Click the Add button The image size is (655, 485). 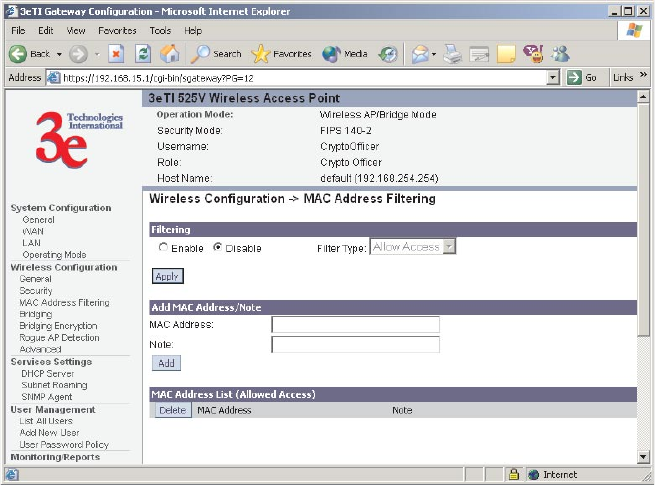tap(166, 363)
